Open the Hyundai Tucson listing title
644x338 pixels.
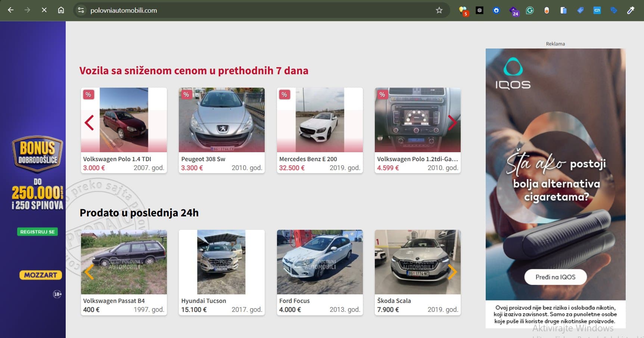(203, 301)
